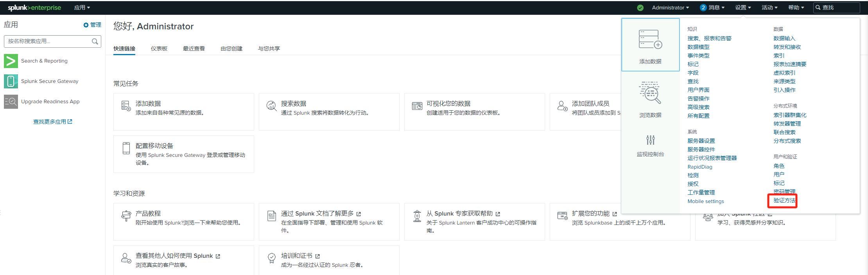Click the 查看其他人如何使用 Splunk icon
The image size is (868, 275).
point(126,258)
